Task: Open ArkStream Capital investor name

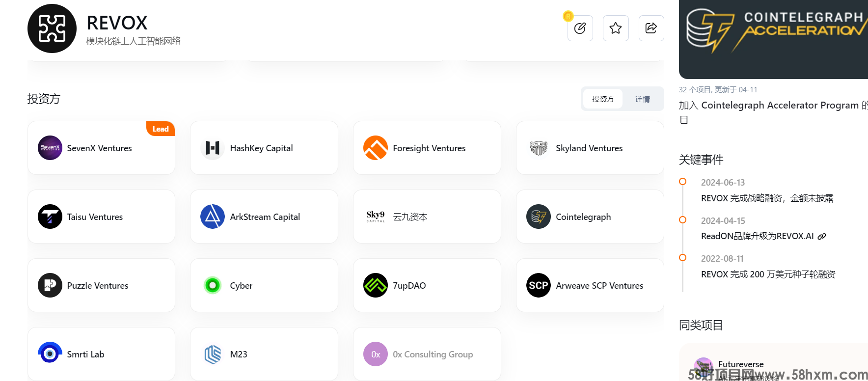Action: (265, 217)
